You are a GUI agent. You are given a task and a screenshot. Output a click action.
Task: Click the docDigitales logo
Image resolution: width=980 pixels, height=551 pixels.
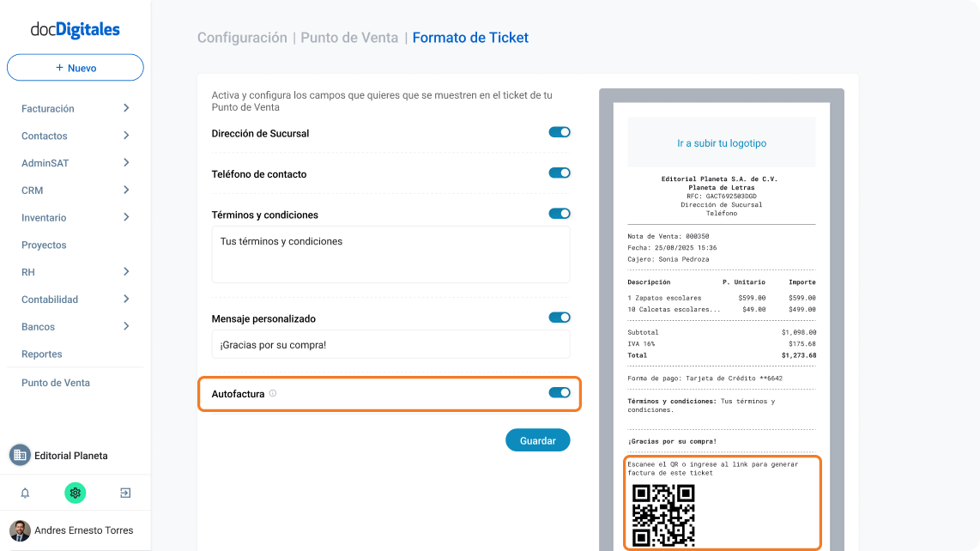click(75, 29)
